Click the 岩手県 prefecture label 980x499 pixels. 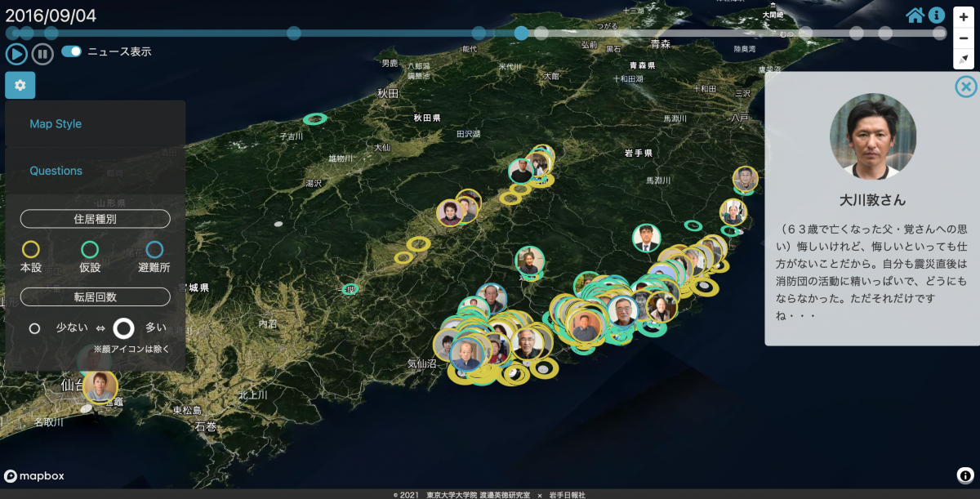tap(638, 153)
